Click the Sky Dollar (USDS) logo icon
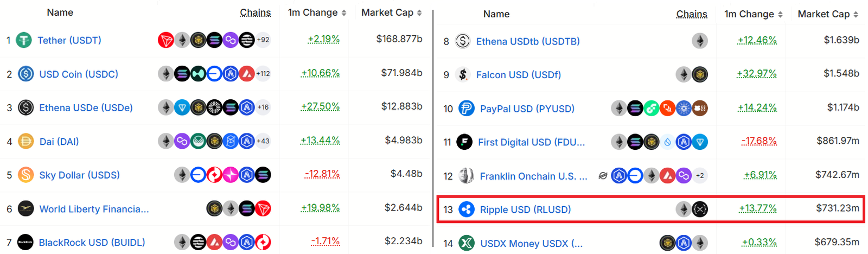 pyautogui.click(x=26, y=175)
